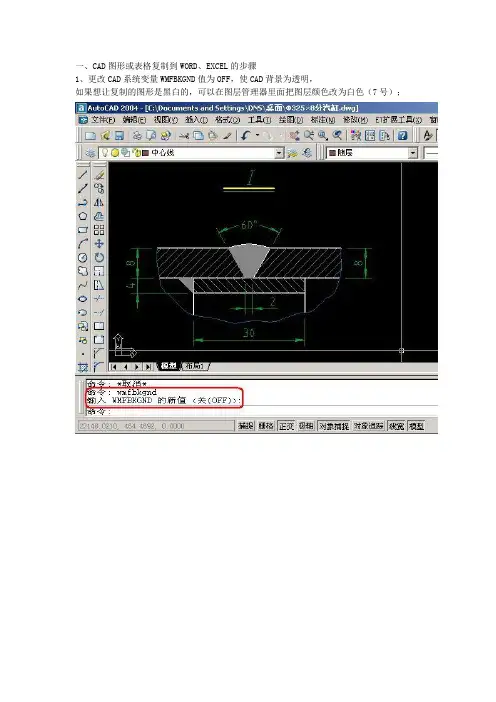Select the Hatch tool
Image resolution: width=496 pixels, height=702 pixels.
tap(83, 368)
